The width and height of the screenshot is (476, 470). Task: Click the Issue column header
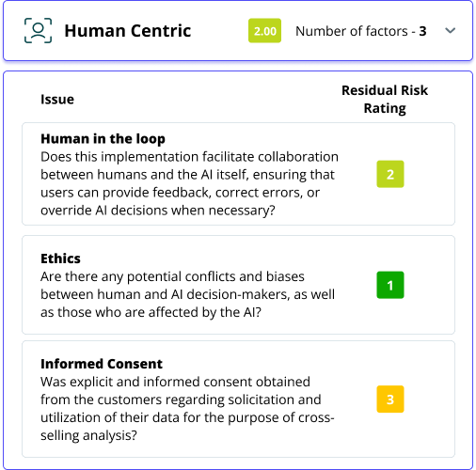pos(57,100)
